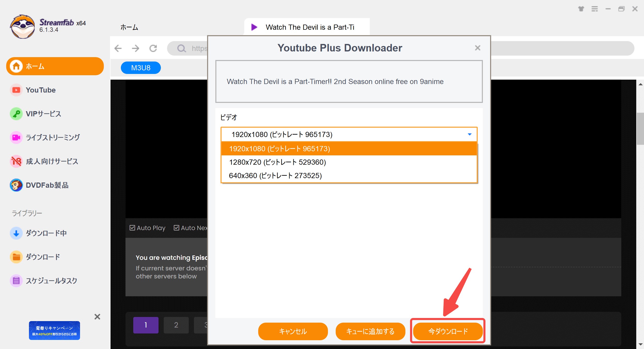Viewport: 644px width, 349px height.
Task: Click the キャンセル button
Action: click(293, 331)
